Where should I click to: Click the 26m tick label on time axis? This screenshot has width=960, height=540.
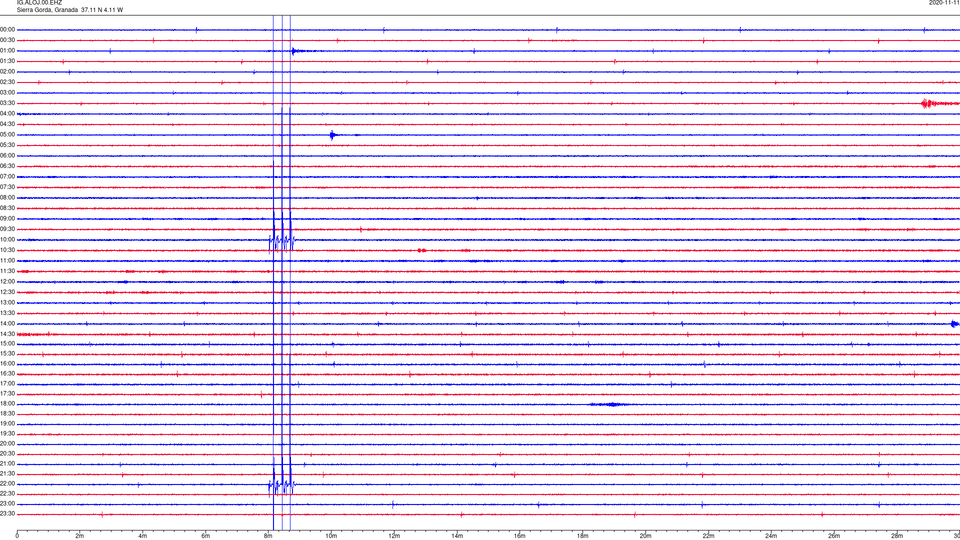pos(834,536)
